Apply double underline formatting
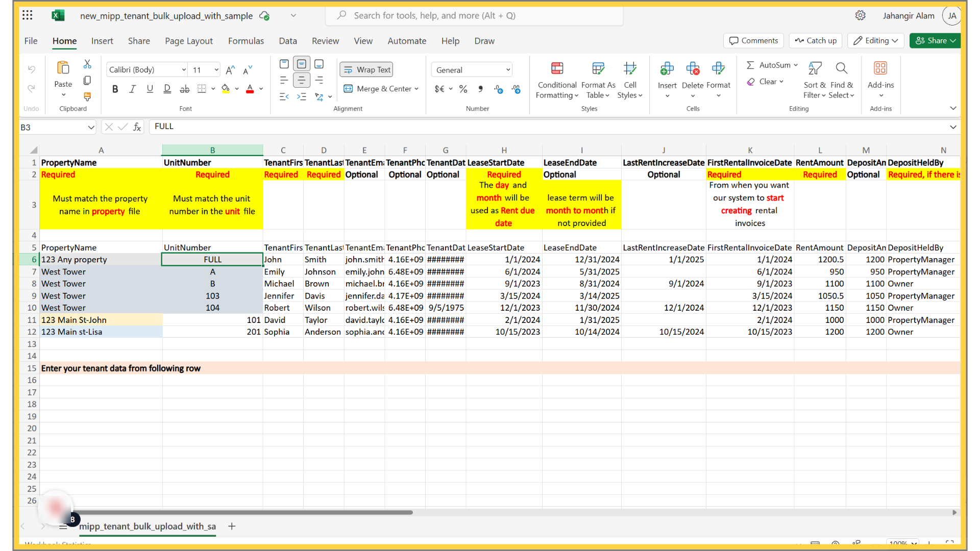 coord(167,89)
